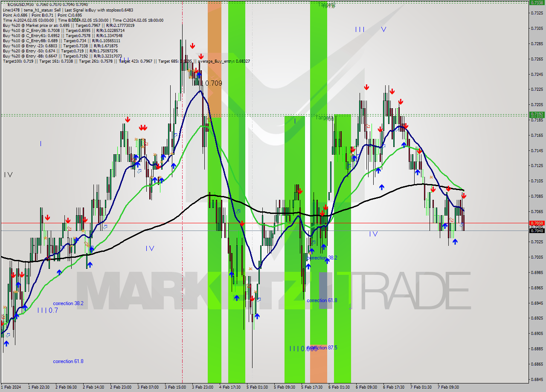Click the 'Time A:2024.02.05 03:00:00' info line
Image resolution: width=546 pixels, height=392 pixels.
pos(83,20)
